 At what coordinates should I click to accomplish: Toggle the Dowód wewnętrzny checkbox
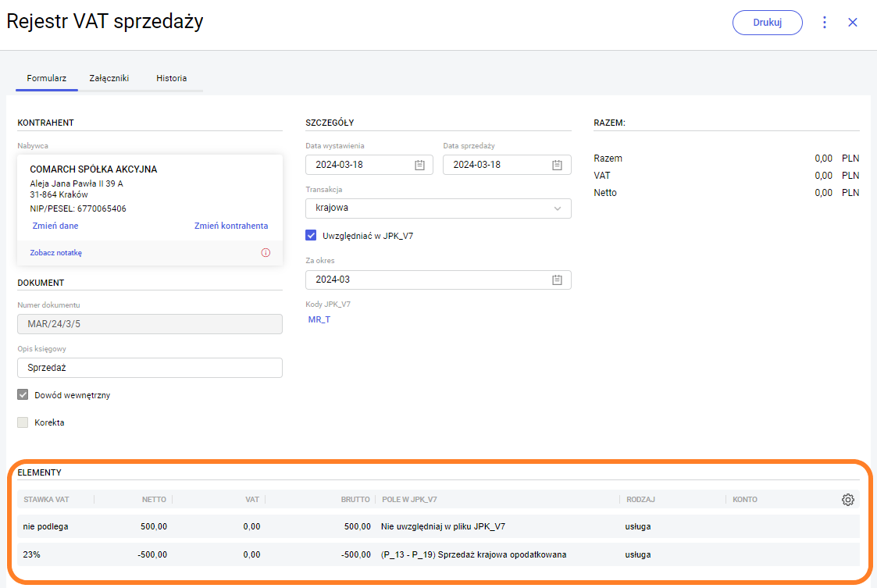pos(23,395)
